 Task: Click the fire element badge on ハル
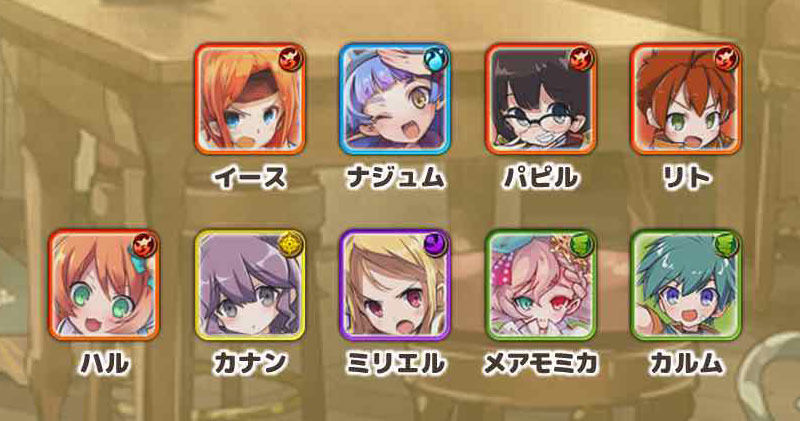145,244
